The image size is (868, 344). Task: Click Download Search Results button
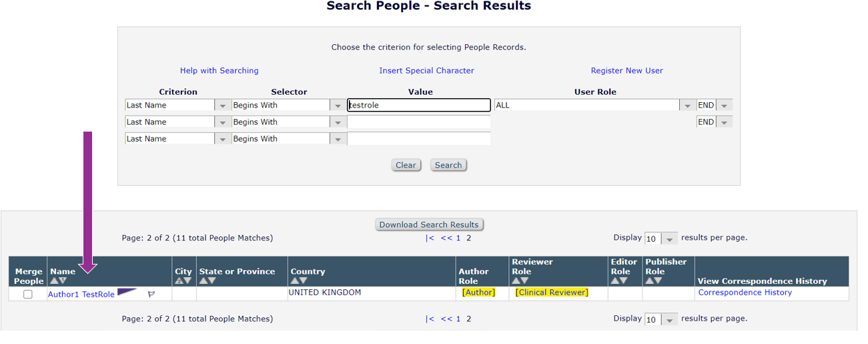pyautogui.click(x=429, y=224)
